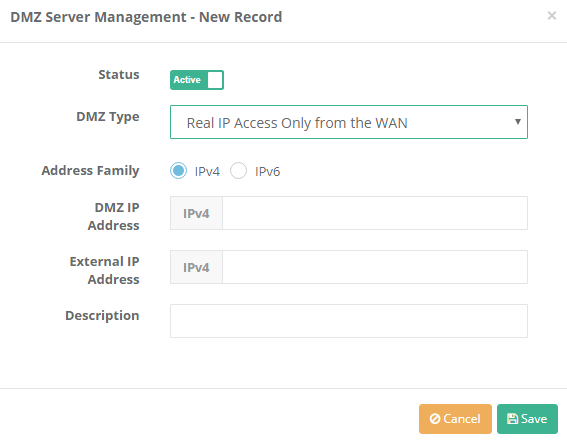Click the DMZ Type label
Viewport: 567px width, 445px height.
click(x=108, y=117)
